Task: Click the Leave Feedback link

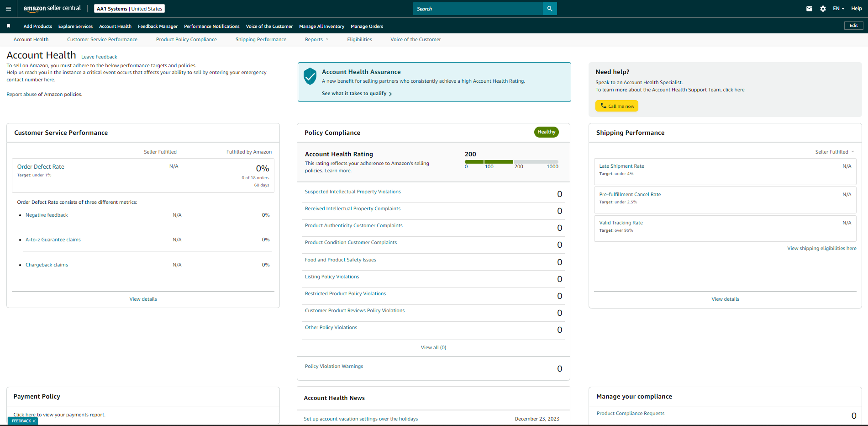Action: click(x=99, y=57)
